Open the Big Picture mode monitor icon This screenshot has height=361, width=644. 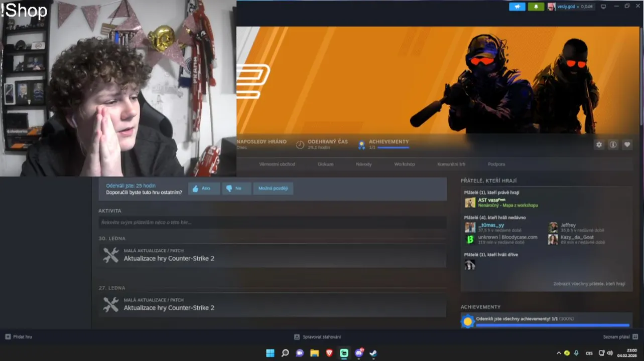click(x=603, y=7)
